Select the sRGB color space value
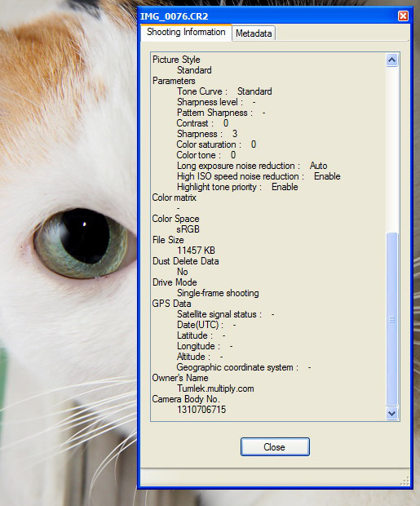Viewport: 420px width, 506px height. click(188, 229)
